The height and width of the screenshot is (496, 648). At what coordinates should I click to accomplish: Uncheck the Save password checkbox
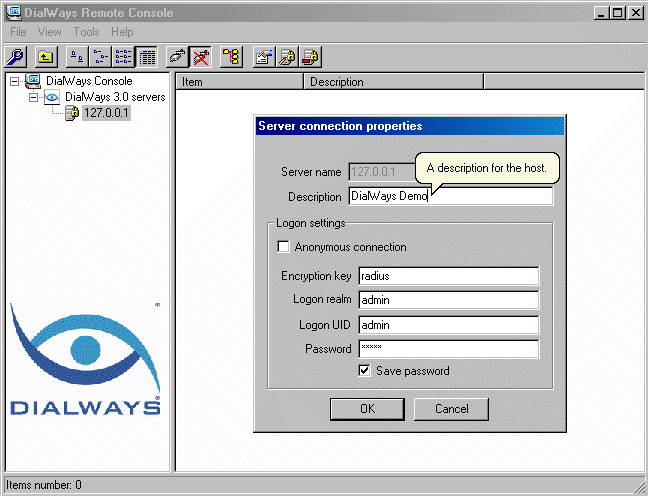tap(364, 370)
